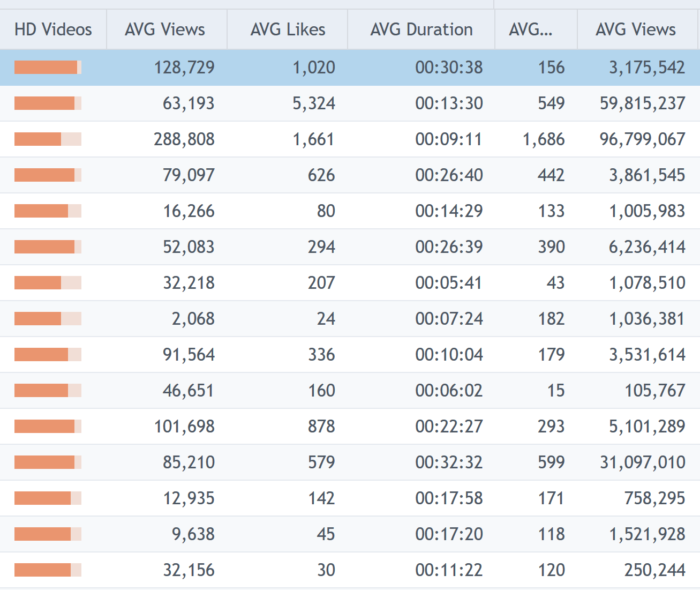700x590 pixels.
Task: Sort by the AVG Likes column header
Action: tap(287, 29)
